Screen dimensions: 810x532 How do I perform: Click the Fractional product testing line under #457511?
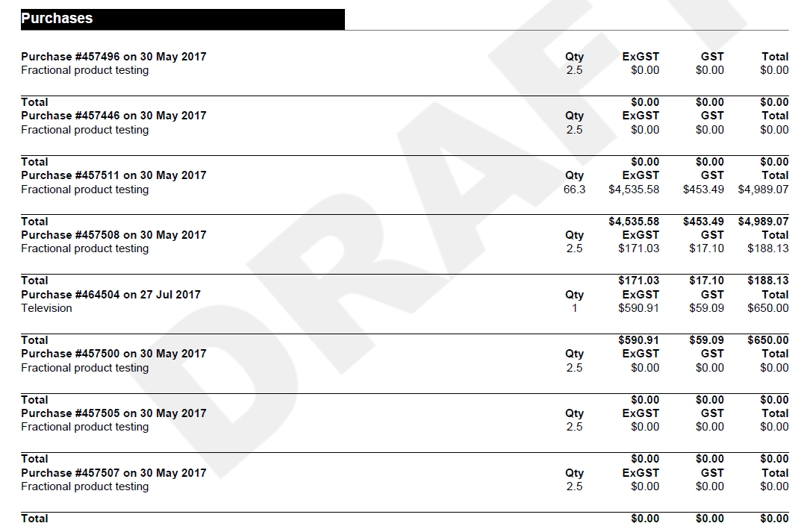click(x=84, y=190)
